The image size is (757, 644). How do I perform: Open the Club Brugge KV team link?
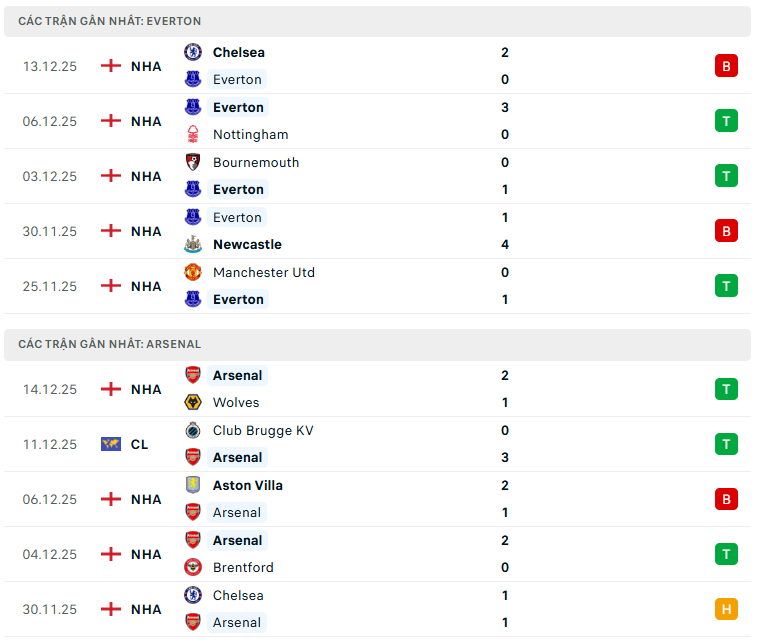tap(262, 430)
